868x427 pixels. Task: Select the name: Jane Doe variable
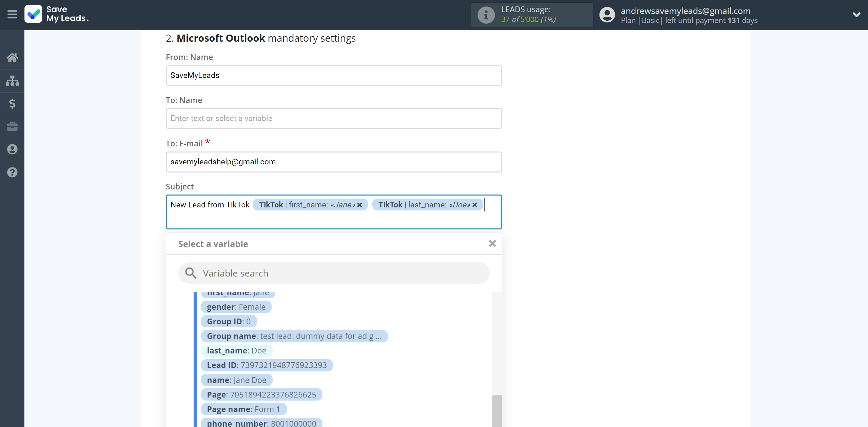pyautogui.click(x=237, y=380)
